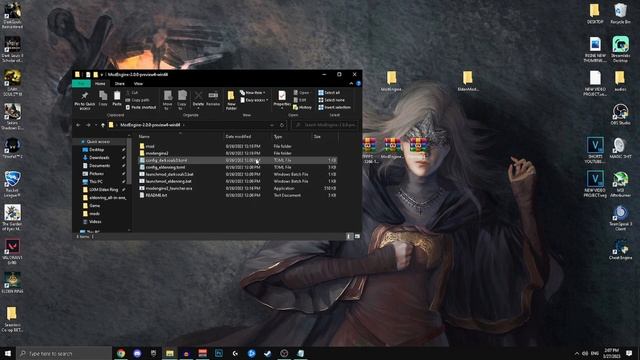Select Downloads in navigation pane

tap(99, 158)
